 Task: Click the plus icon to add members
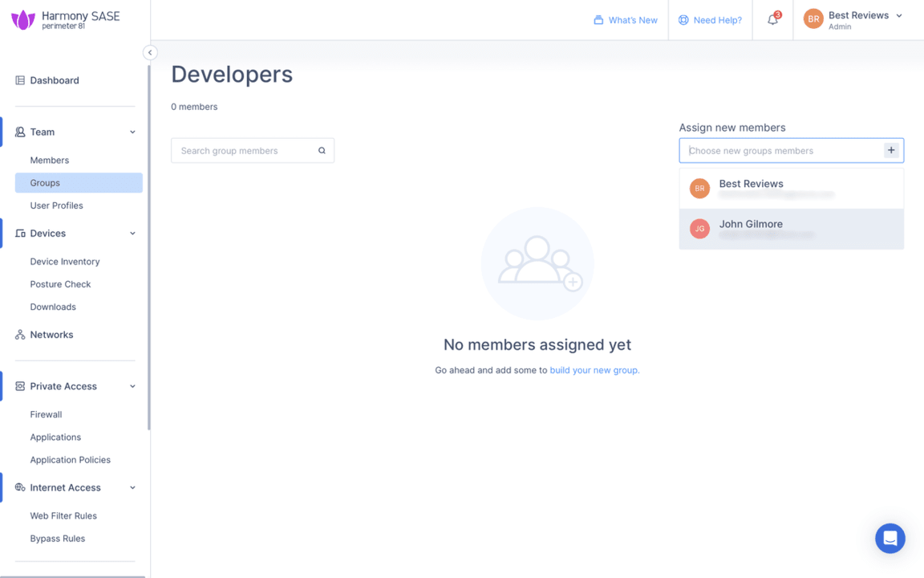pyautogui.click(x=891, y=151)
